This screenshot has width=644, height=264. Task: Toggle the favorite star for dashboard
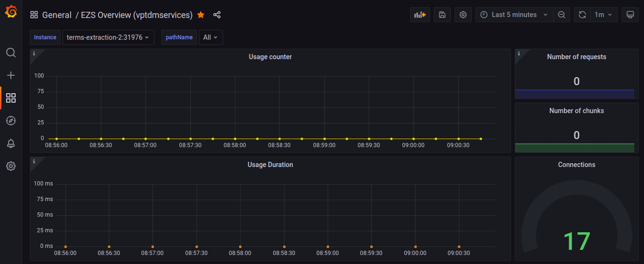click(201, 15)
